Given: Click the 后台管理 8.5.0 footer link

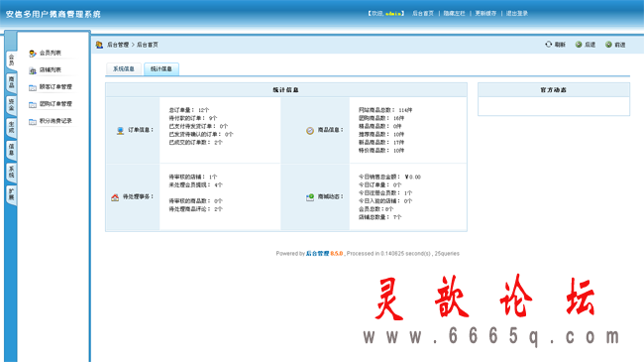Looking at the screenshot, I should coord(324,254).
